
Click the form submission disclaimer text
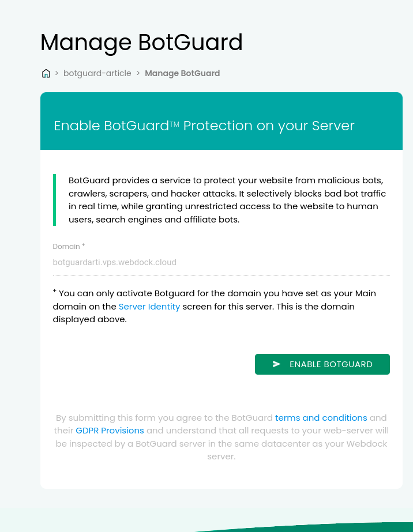(x=221, y=437)
